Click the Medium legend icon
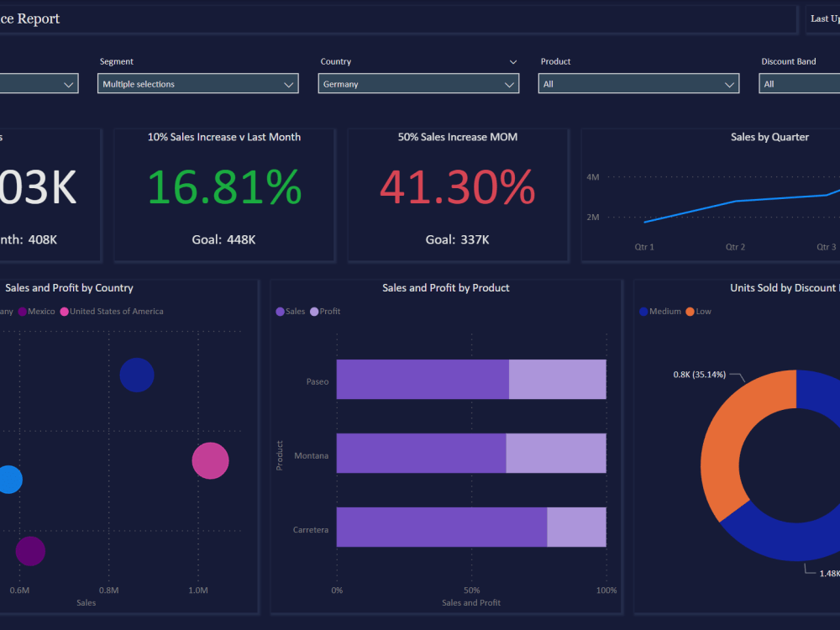The height and width of the screenshot is (630, 840). point(643,311)
